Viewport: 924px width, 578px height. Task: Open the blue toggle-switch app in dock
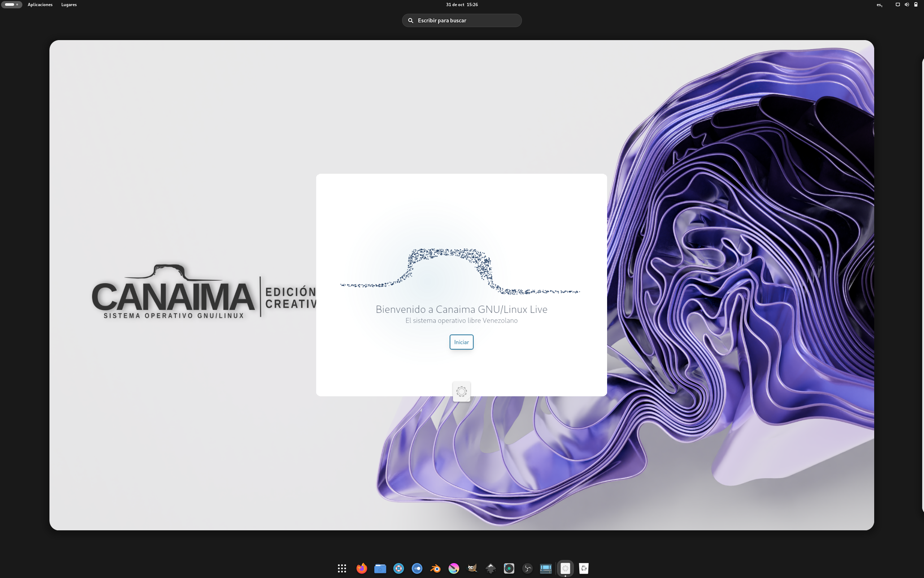pos(417,568)
